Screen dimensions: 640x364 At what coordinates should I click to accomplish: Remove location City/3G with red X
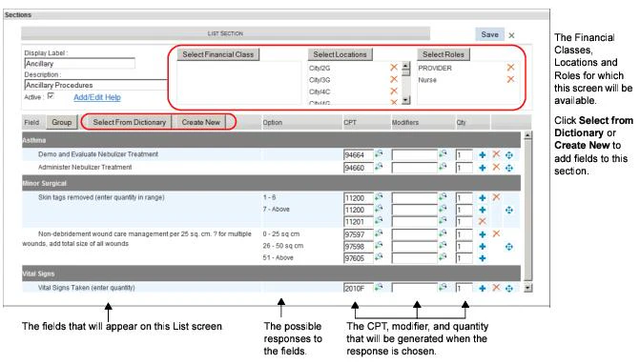(x=394, y=79)
